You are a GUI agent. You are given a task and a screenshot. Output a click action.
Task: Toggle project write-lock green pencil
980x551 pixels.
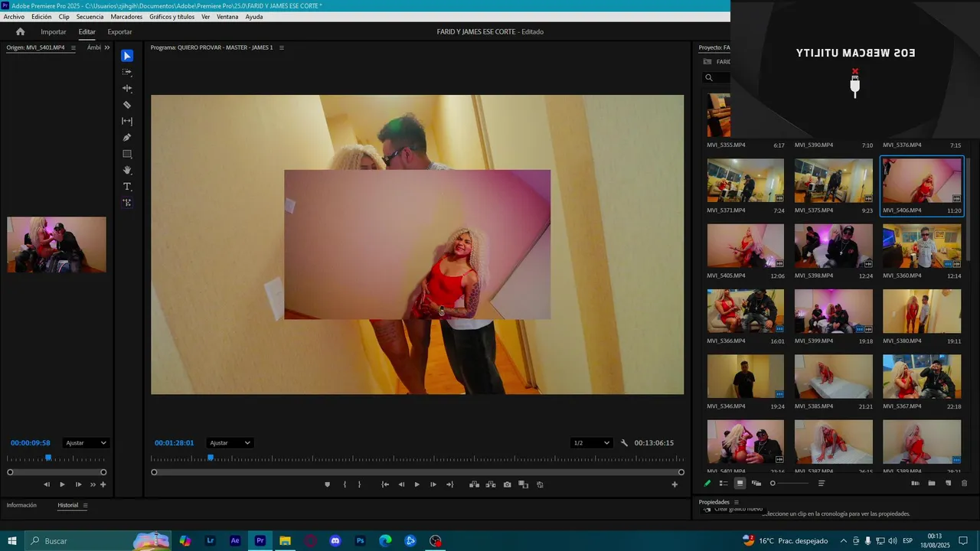click(x=707, y=484)
